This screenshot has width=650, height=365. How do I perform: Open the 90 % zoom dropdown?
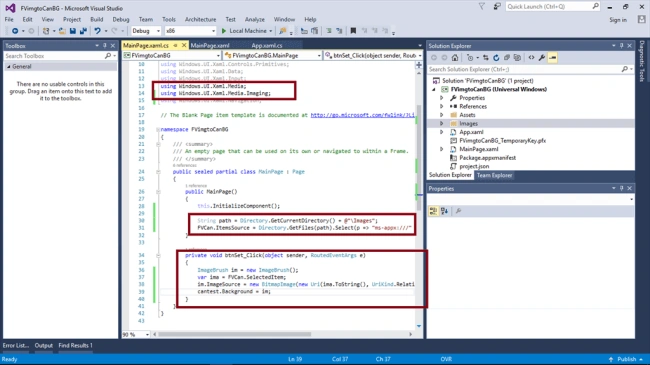(147, 334)
